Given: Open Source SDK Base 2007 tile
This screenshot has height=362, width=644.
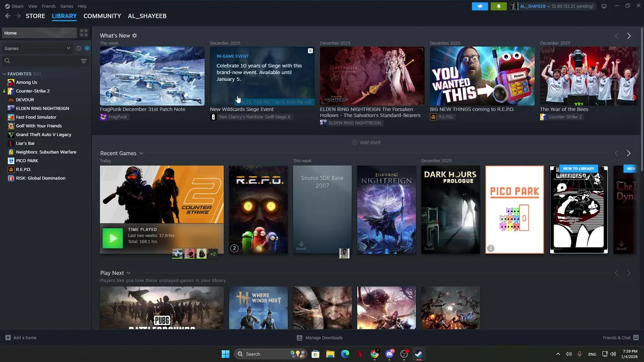Looking at the screenshot, I should click(323, 210).
